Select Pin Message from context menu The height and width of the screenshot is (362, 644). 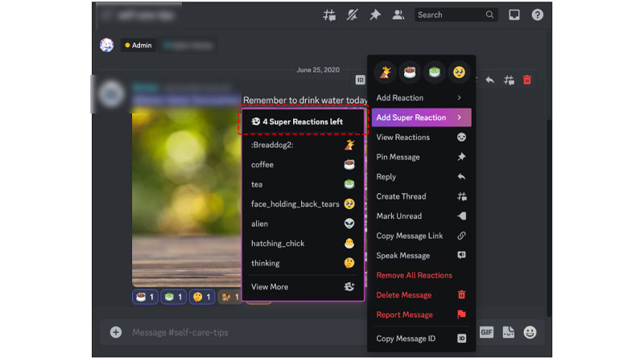(421, 157)
